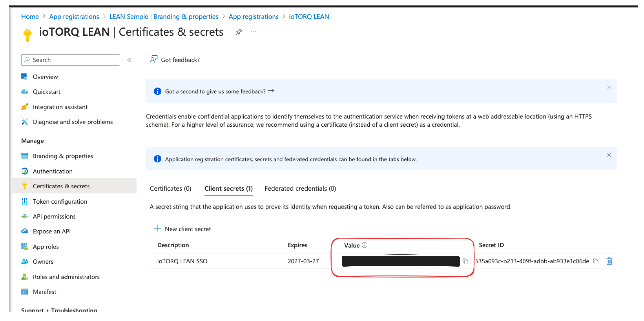The width and height of the screenshot is (644, 321).
Task: Open Token configuration
Action: (60, 201)
